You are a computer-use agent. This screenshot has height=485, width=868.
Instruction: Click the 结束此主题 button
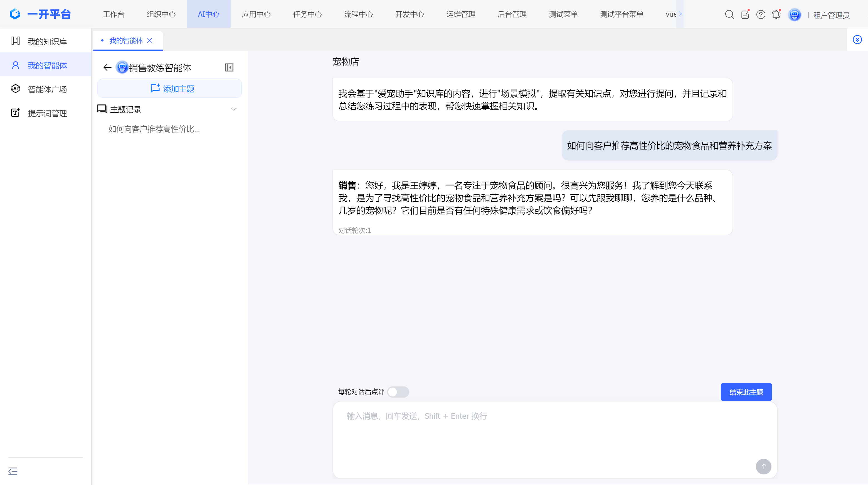click(746, 392)
